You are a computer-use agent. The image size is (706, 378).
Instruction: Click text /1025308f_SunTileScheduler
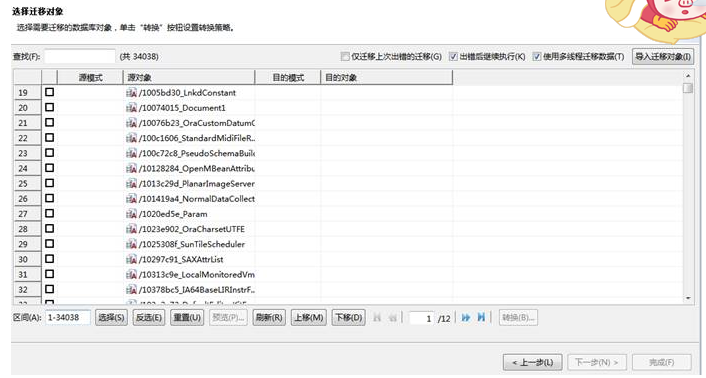192,244
